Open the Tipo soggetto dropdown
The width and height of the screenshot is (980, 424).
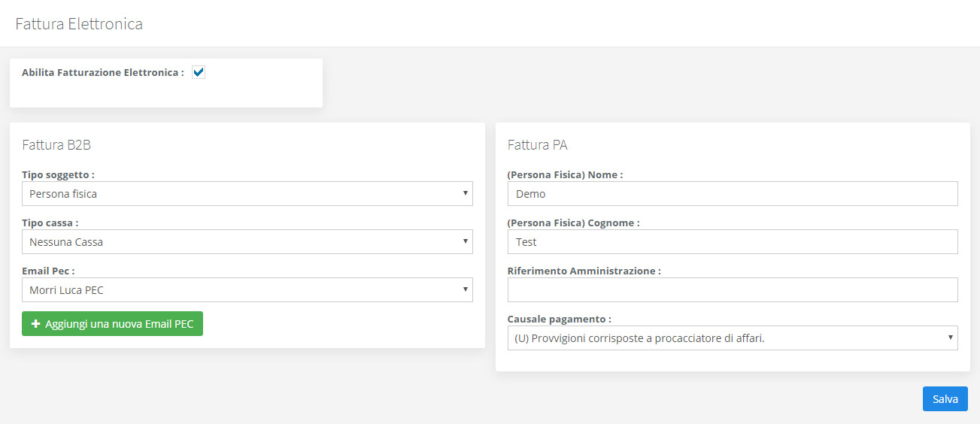point(247,194)
